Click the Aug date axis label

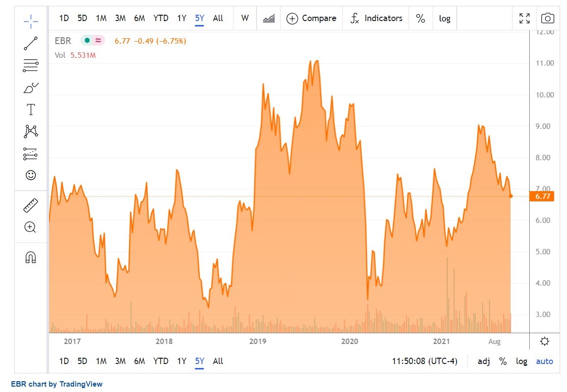pyautogui.click(x=494, y=342)
